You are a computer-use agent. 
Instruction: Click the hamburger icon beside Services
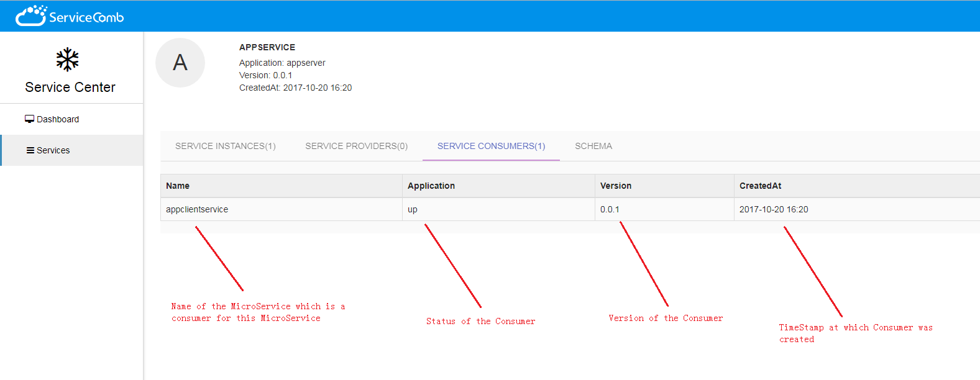tap(30, 150)
